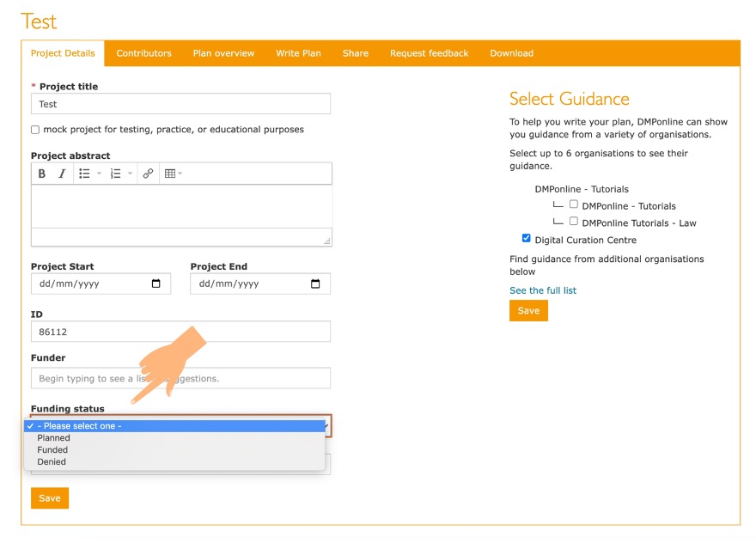
Task: Choose Denied from funding status list
Action: (x=52, y=462)
